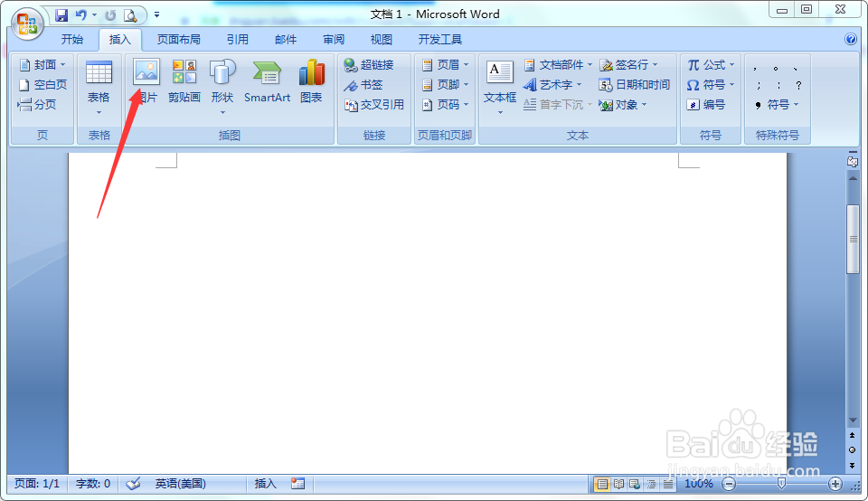Viewport: 868px width, 501px height.
Task: Save document via quick access toolbar
Action: [x=61, y=15]
